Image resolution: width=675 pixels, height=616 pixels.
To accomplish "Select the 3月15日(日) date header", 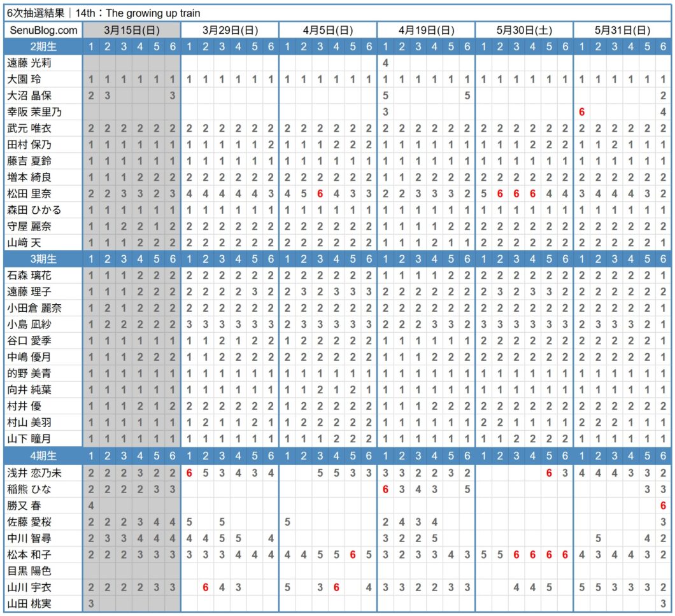I will click(132, 30).
